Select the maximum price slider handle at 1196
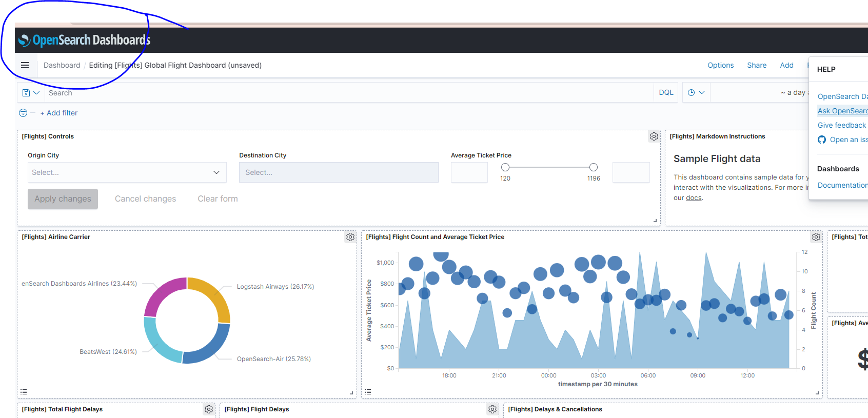 594,167
